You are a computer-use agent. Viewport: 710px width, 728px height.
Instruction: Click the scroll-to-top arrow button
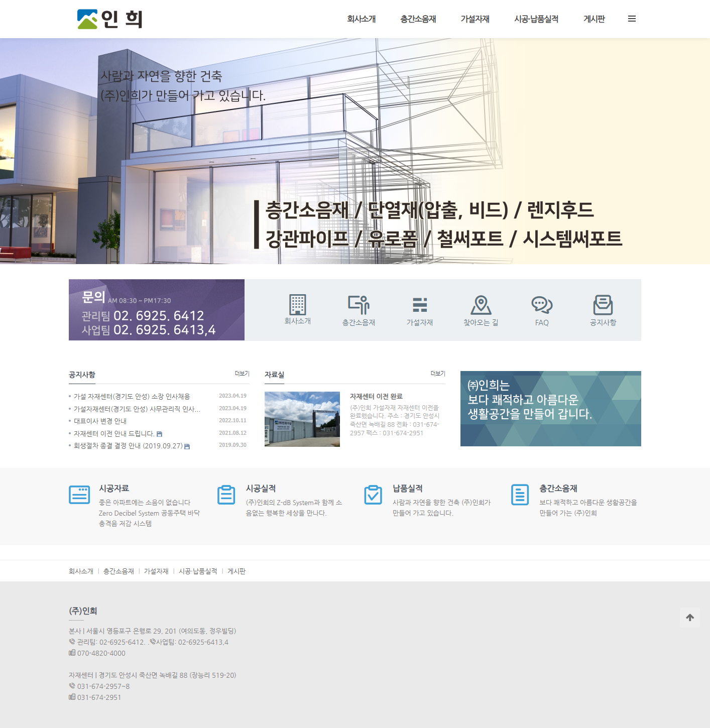point(690,618)
